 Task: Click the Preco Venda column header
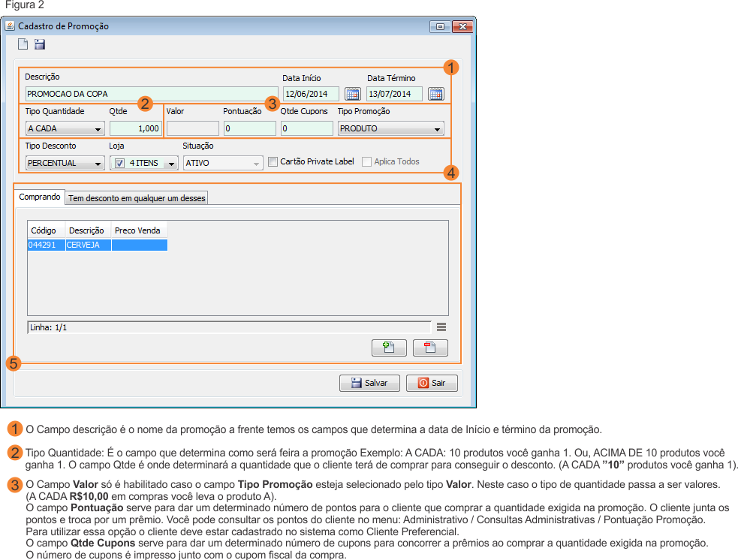click(x=139, y=230)
